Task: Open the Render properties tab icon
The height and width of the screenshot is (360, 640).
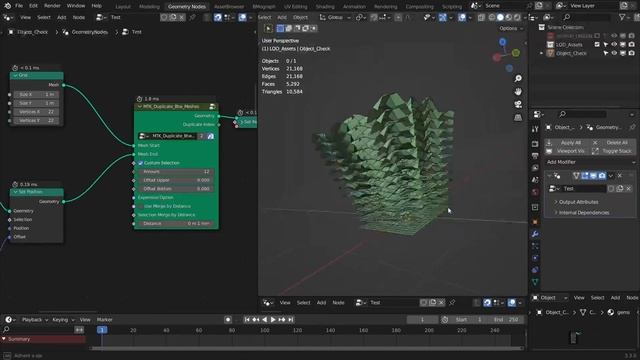Action: (x=535, y=144)
